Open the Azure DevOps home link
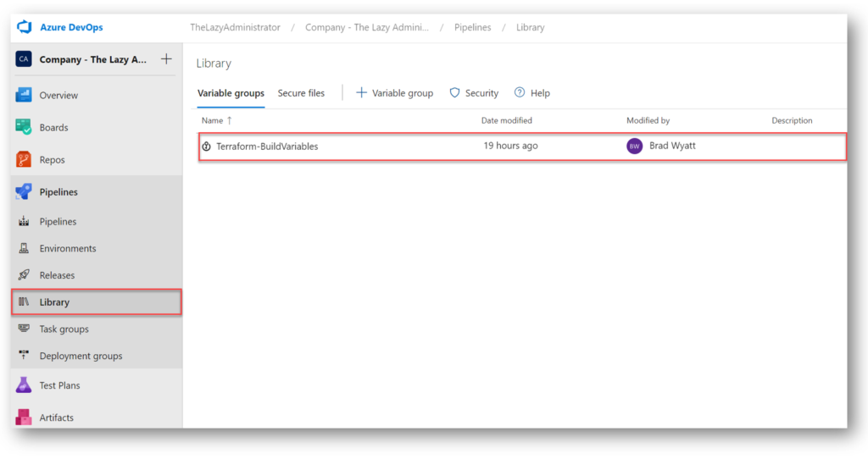The width and height of the screenshot is (868, 459). (x=71, y=27)
